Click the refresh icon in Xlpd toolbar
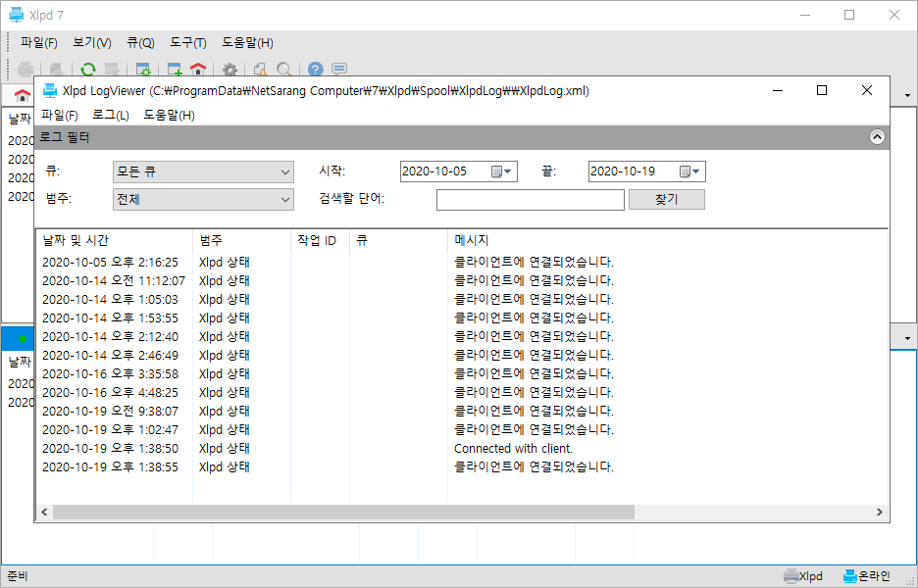 88,70
